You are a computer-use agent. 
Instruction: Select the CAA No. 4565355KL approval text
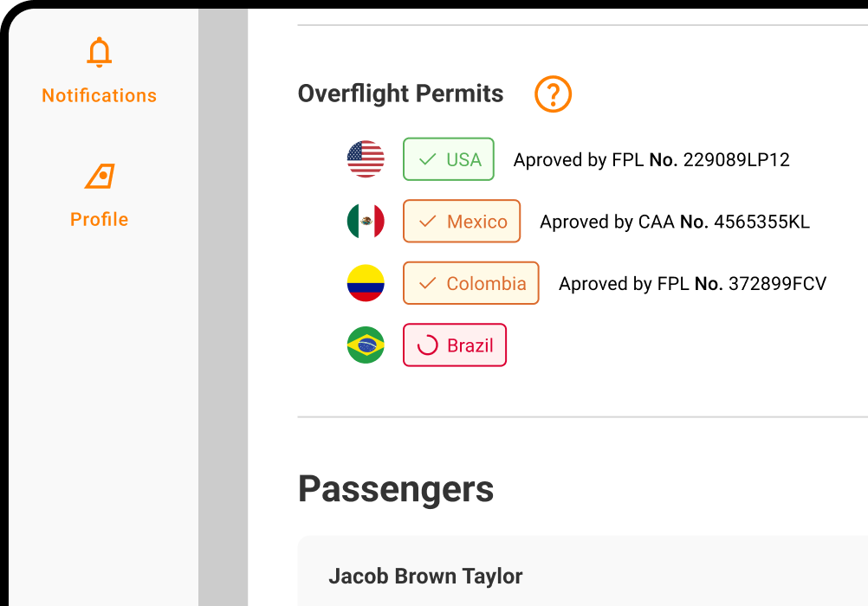pos(674,222)
